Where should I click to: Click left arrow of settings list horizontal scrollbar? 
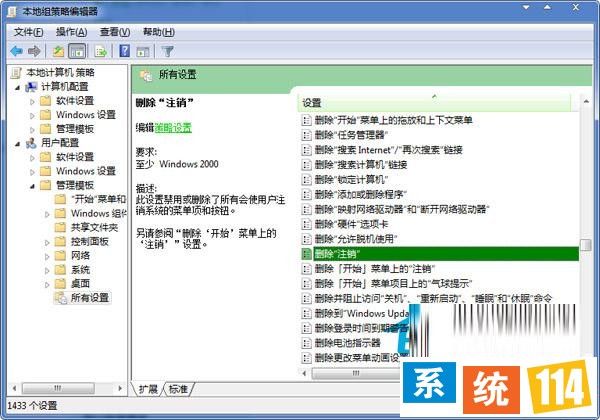click(305, 373)
